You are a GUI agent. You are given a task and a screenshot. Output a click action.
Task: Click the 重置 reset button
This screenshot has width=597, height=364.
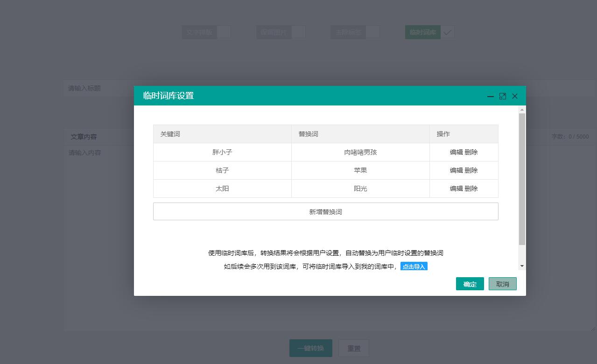click(354, 348)
